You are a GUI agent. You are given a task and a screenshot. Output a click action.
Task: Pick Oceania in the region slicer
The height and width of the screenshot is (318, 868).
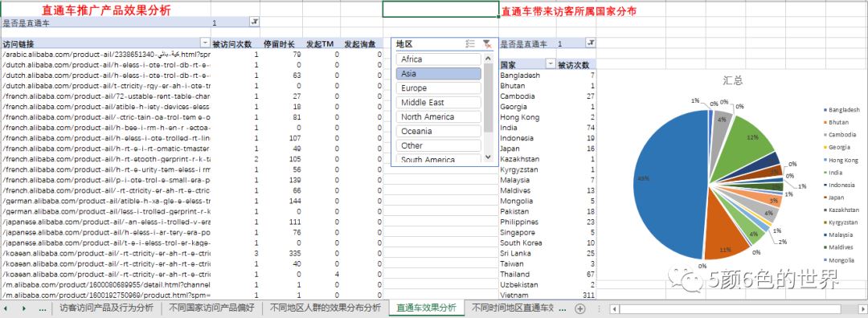tap(439, 131)
